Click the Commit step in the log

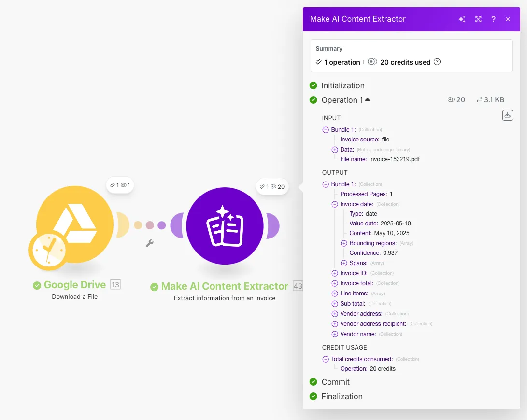pos(335,382)
